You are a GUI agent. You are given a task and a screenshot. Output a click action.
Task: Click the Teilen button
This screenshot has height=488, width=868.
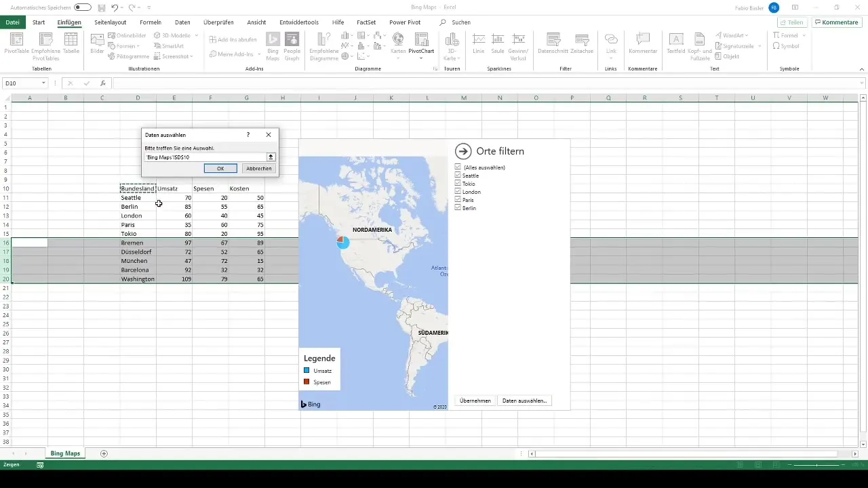click(x=791, y=22)
